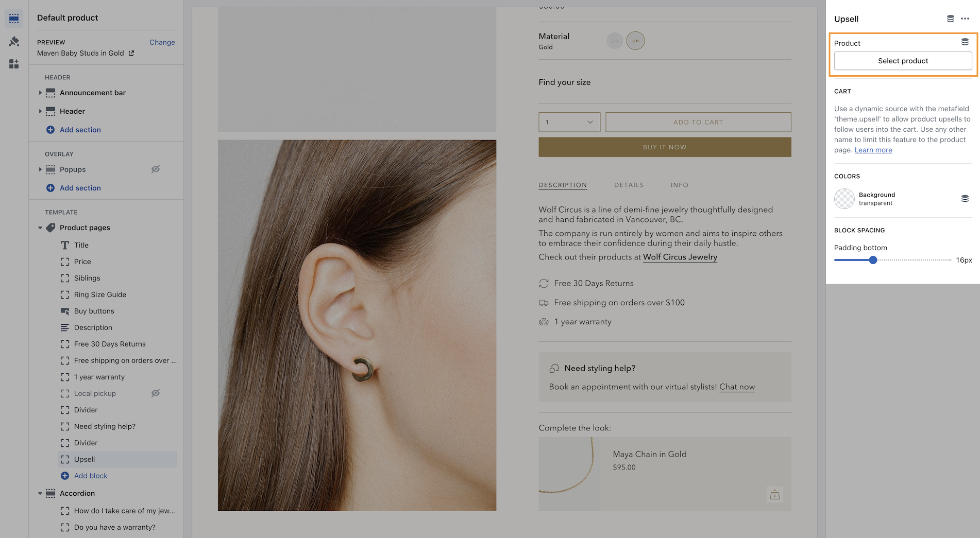Switch to the Details tab

[x=629, y=185]
